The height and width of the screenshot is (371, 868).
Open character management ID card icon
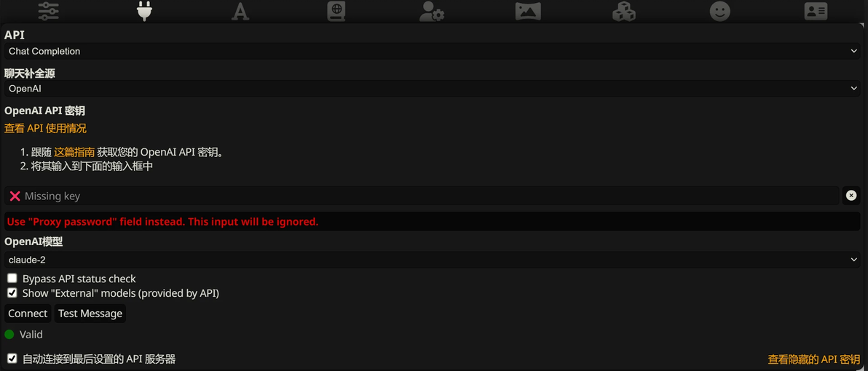tap(816, 11)
